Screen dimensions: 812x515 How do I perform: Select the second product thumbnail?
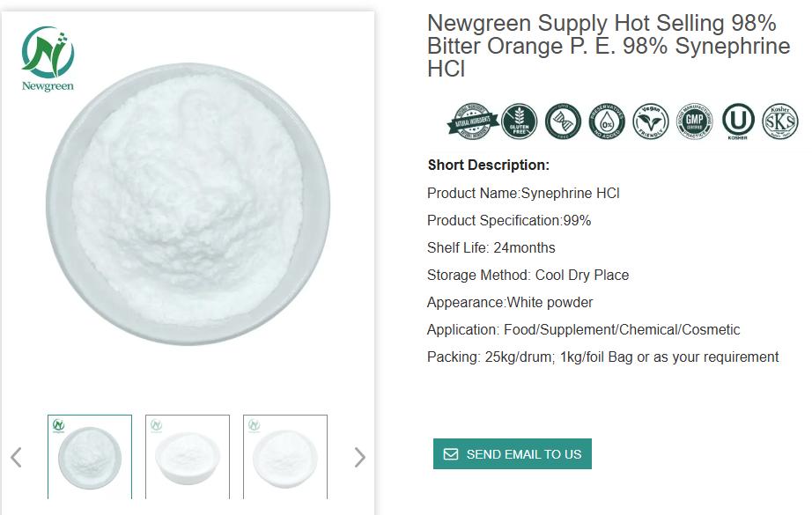coord(188,457)
